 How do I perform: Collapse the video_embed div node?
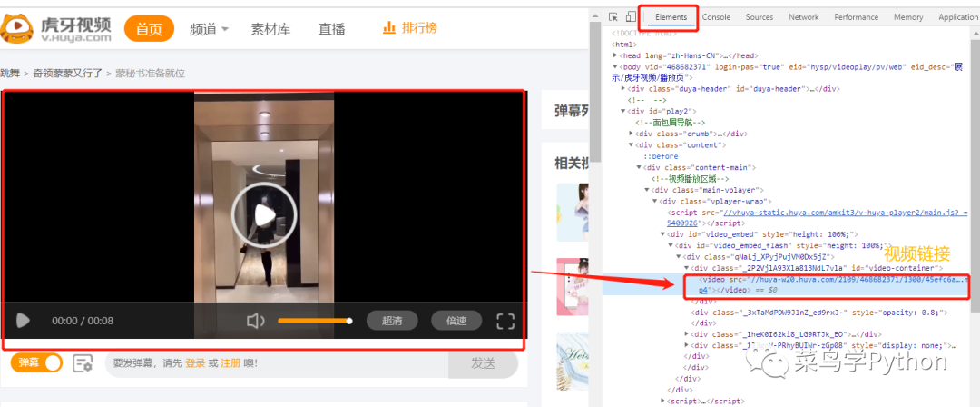[663, 234]
